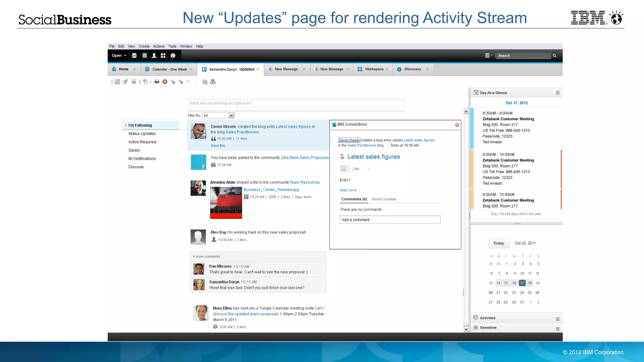Viewport: 644px width, 362px height.
Task: Click inside the Search box
Action: click(523, 56)
